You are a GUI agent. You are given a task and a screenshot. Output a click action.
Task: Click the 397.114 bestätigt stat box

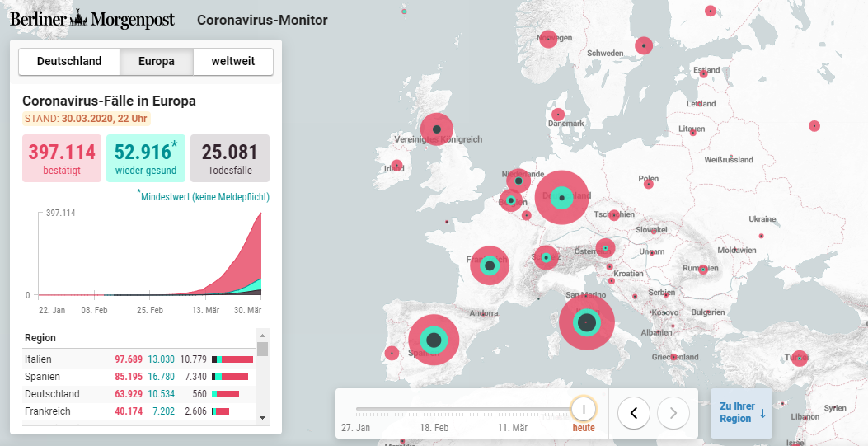click(62, 158)
